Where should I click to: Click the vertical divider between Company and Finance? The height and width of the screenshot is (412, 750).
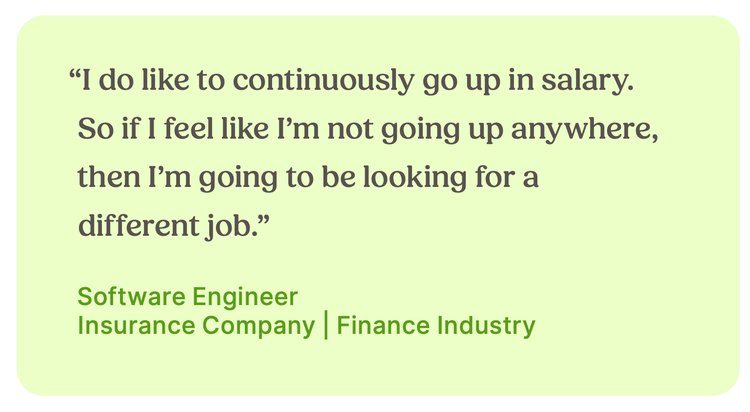click(326, 325)
